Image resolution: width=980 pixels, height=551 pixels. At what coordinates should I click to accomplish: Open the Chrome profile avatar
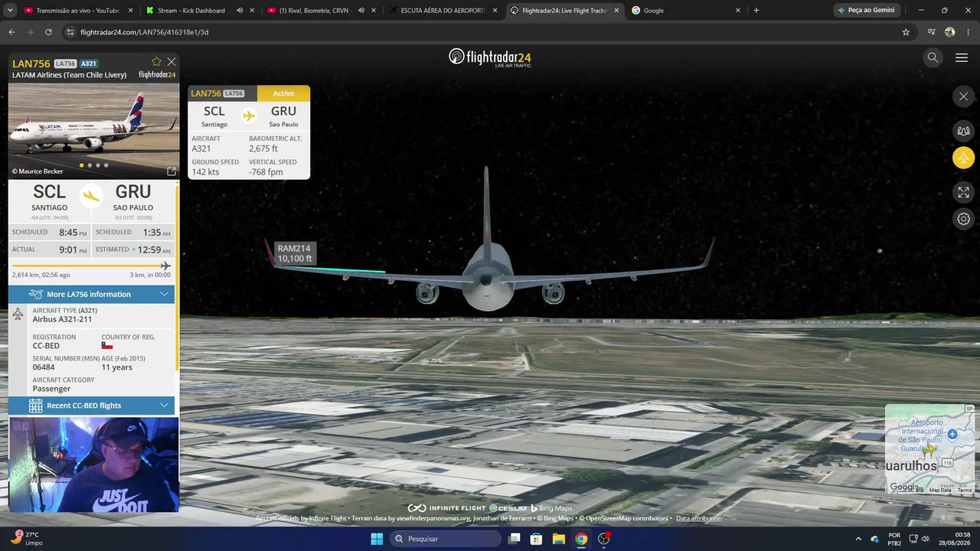point(950,32)
